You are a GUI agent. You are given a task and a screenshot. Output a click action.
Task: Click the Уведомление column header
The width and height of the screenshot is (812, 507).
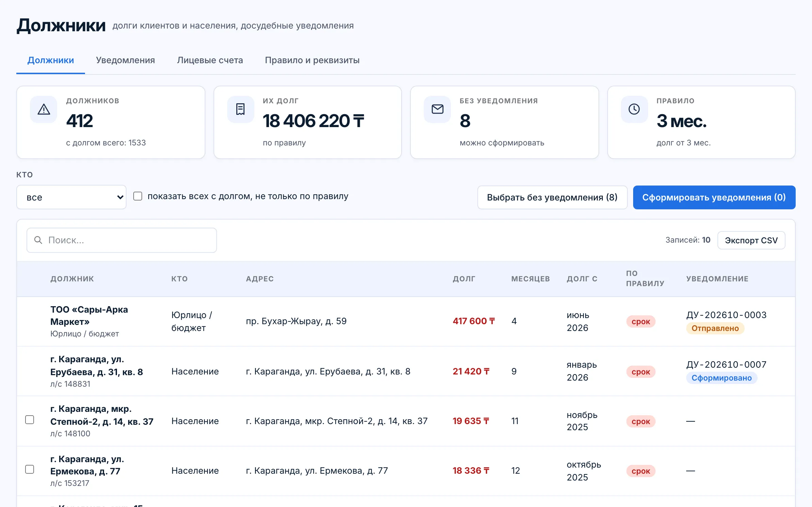pyautogui.click(x=717, y=279)
